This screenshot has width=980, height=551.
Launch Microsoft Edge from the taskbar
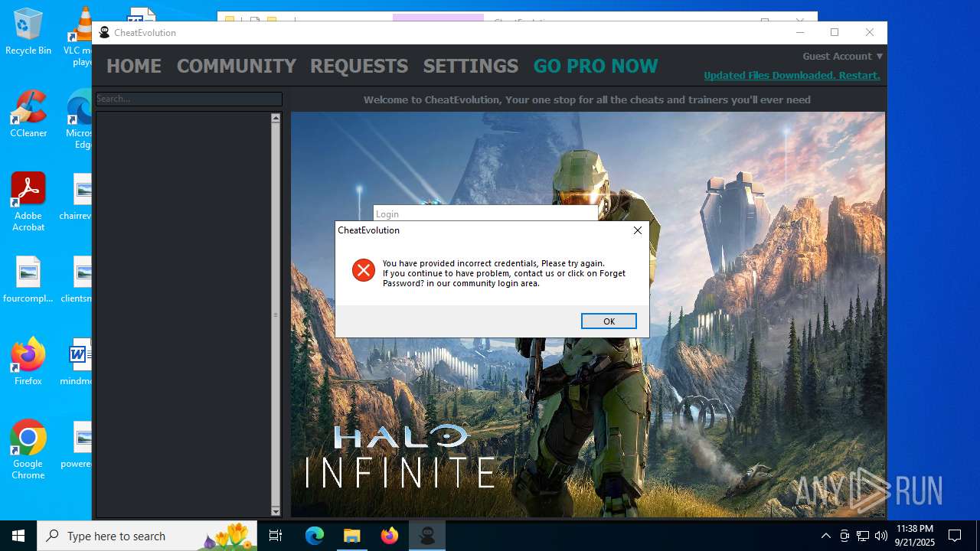(x=315, y=536)
